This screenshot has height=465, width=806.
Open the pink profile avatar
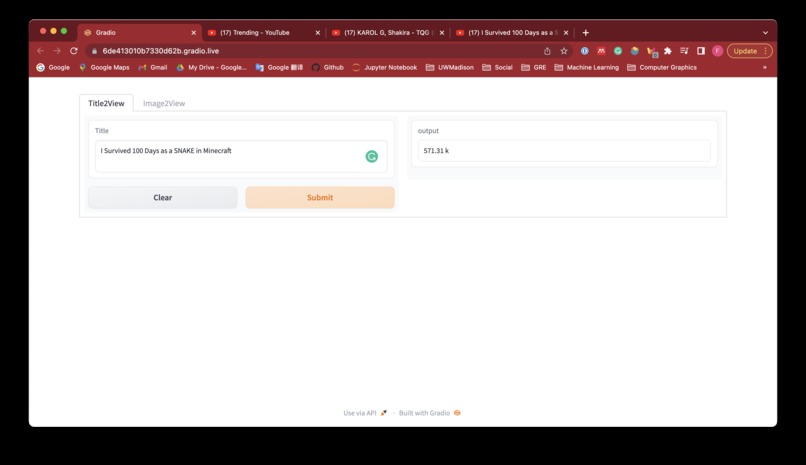(718, 51)
